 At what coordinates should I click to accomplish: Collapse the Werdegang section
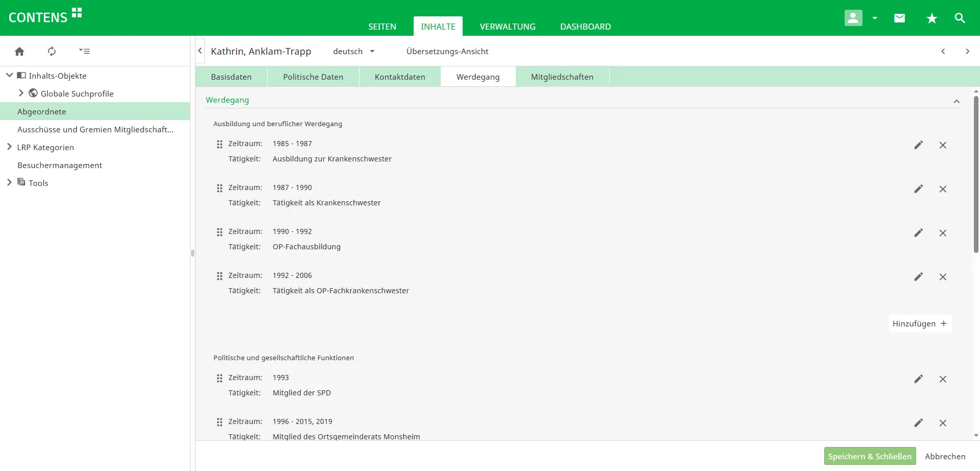[x=957, y=101]
